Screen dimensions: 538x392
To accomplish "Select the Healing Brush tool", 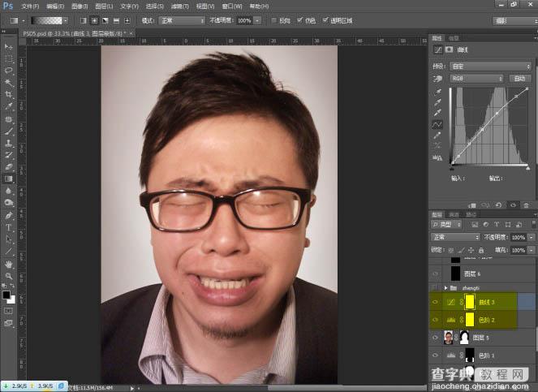I will (9, 119).
